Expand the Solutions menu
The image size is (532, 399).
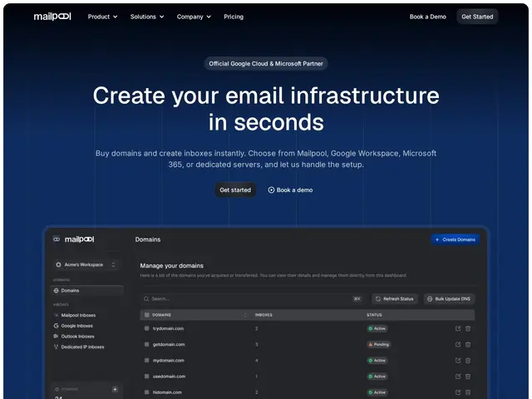(147, 17)
